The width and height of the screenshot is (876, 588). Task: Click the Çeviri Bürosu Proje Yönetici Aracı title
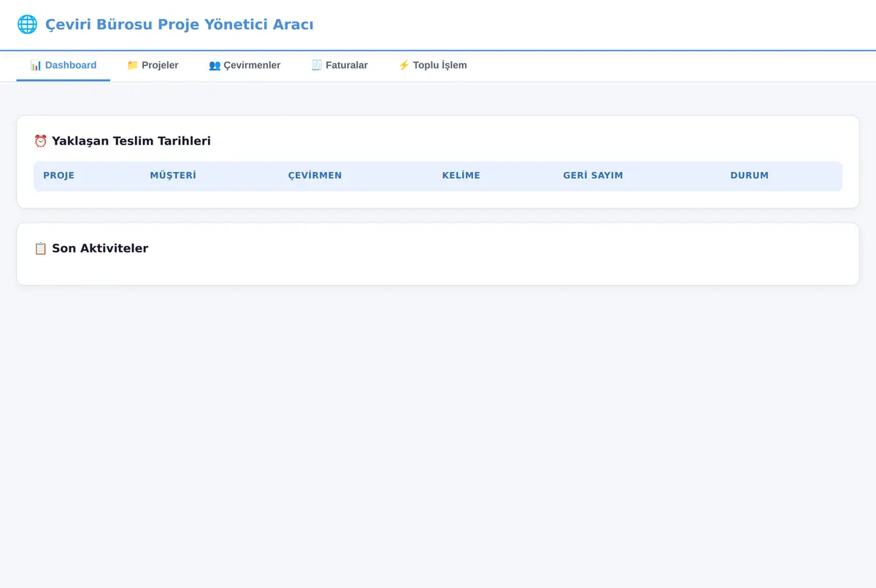180,24
